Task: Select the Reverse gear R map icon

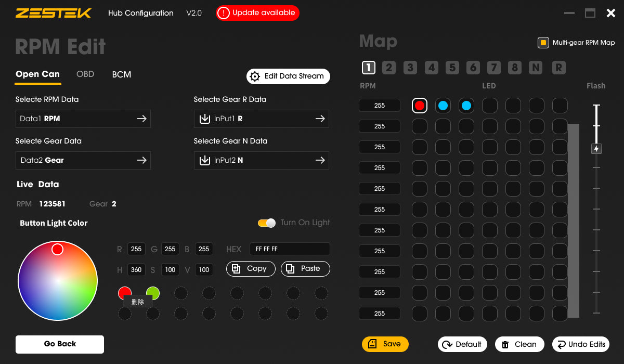Action: [x=558, y=68]
